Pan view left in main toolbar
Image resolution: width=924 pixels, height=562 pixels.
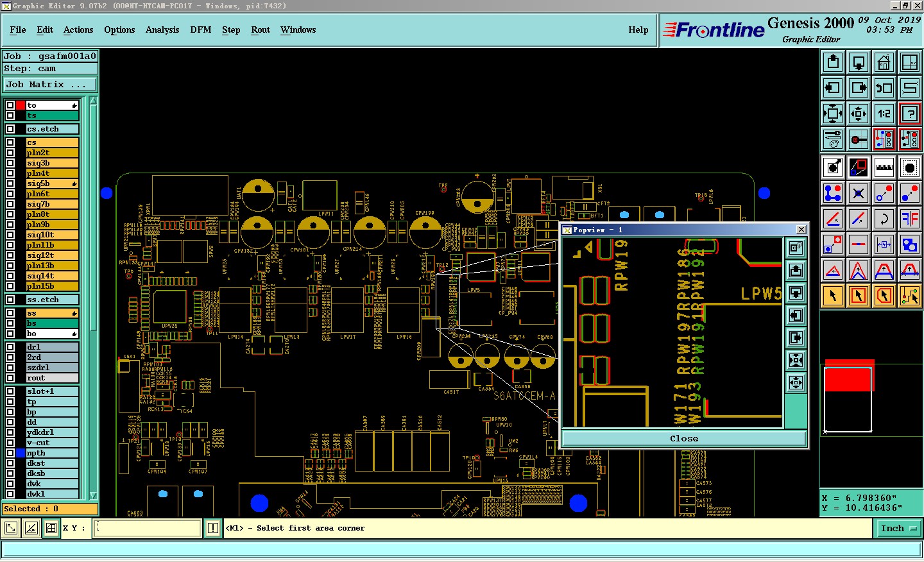pyautogui.click(x=833, y=88)
